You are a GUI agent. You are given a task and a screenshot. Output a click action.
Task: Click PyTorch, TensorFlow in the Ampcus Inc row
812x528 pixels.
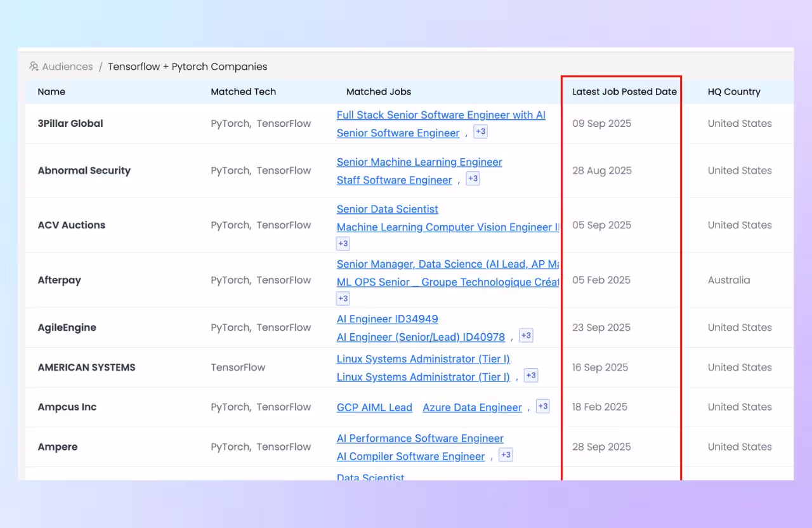[261, 407]
